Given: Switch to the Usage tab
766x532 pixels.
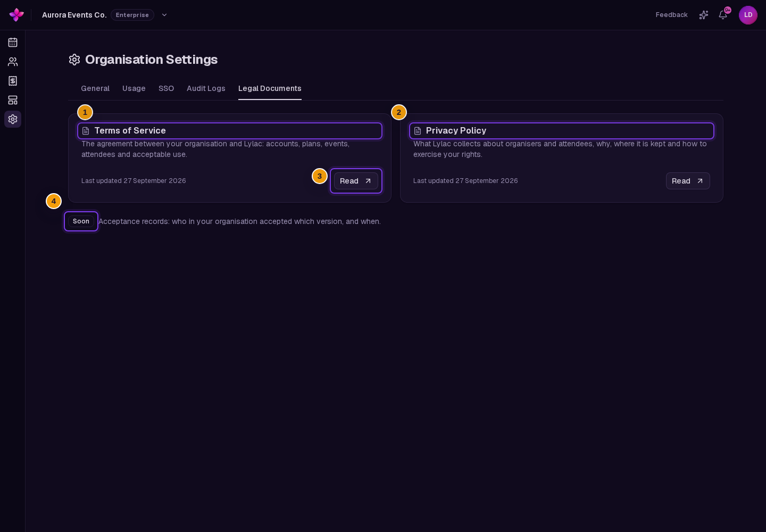Looking at the screenshot, I should (x=134, y=88).
